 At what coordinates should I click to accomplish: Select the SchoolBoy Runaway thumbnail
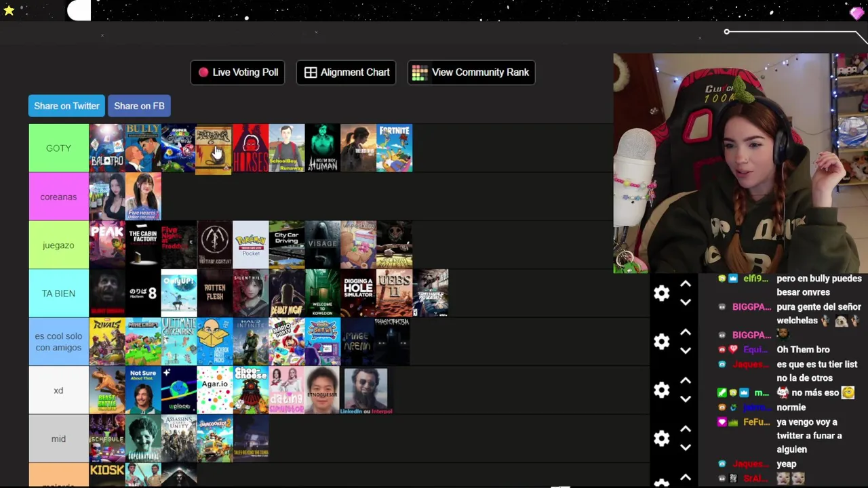click(287, 148)
